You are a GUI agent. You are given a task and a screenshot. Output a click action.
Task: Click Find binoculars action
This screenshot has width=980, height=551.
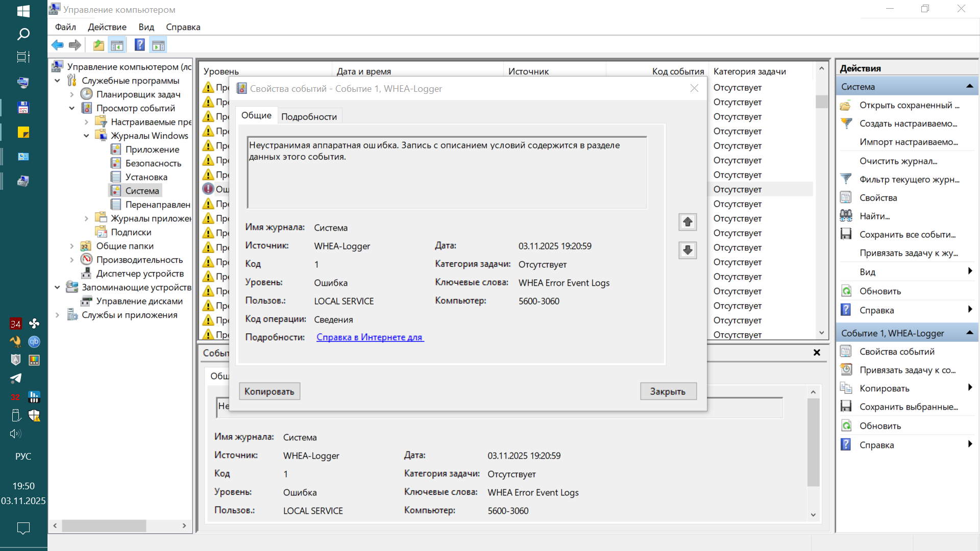pos(874,216)
